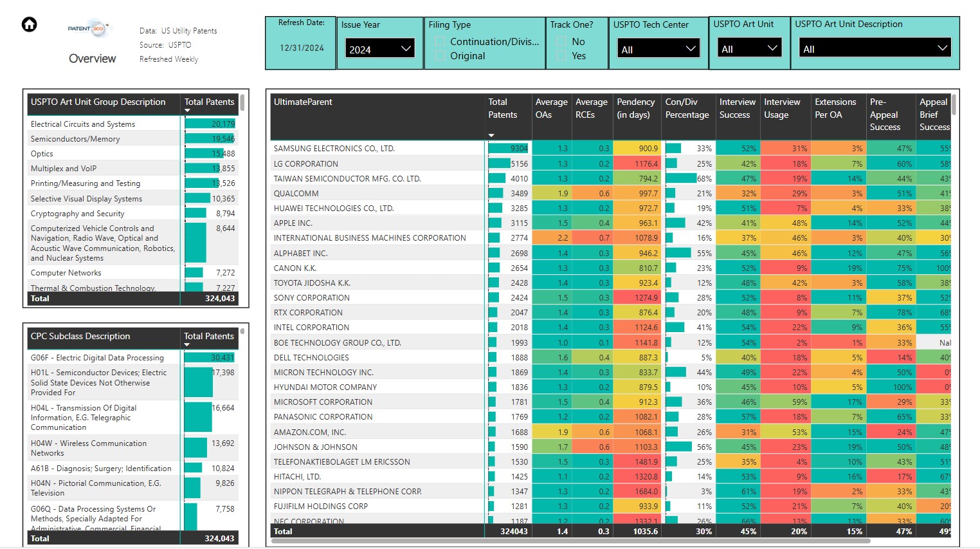This screenshot has height=549, width=980.
Task: Select the SAMSUNG ELECTRONICS CO., LTD. row
Action: [x=334, y=149]
